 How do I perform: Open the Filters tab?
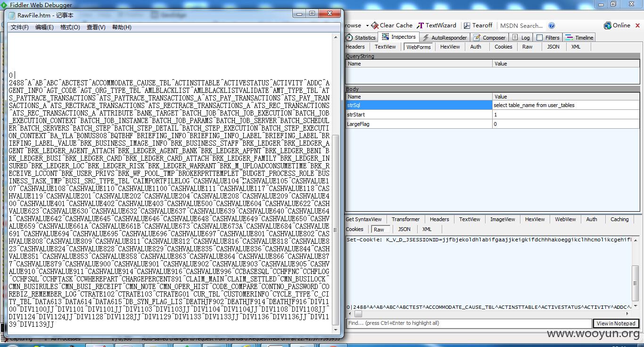tap(548, 38)
